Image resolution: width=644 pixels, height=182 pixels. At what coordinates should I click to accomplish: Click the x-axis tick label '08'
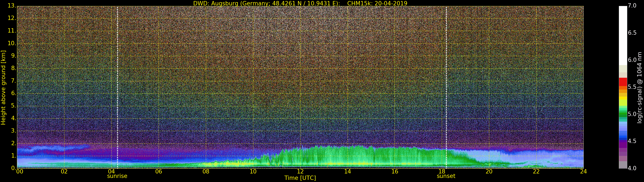click(x=206, y=172)
